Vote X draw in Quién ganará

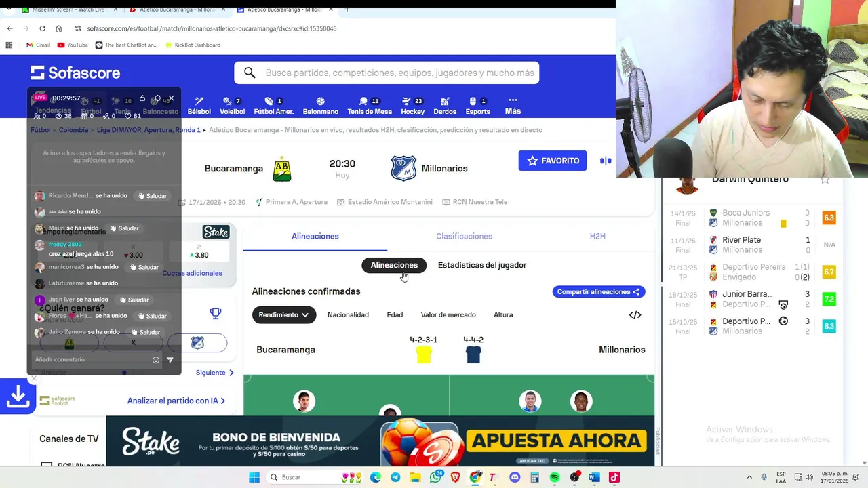coord(133,343)
